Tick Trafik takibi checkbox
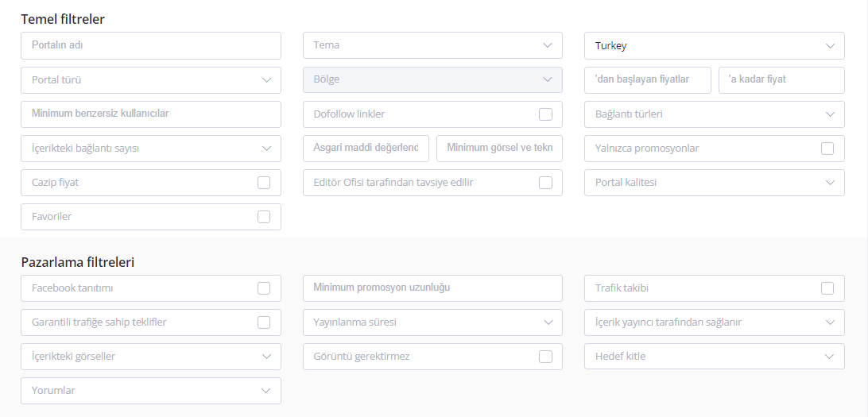868x417 pixels. tap(827, 288)
